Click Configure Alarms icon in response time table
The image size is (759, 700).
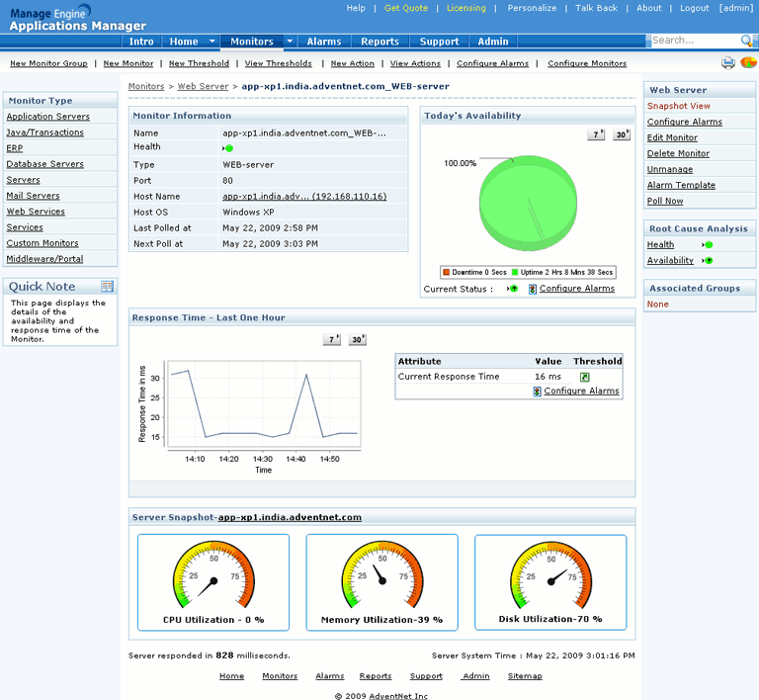pos(537,392)
